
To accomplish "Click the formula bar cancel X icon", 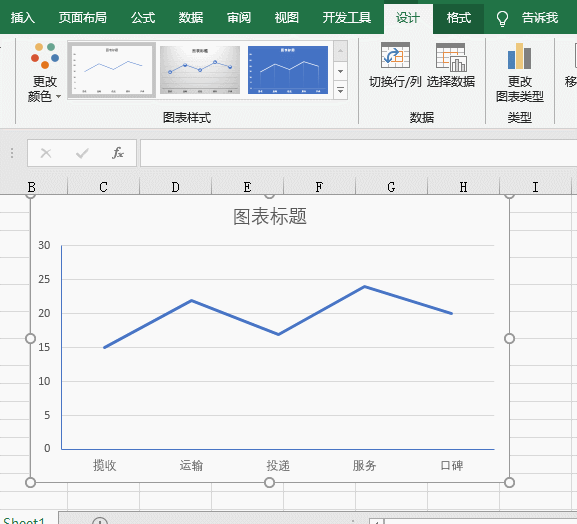I will point(46,153).
